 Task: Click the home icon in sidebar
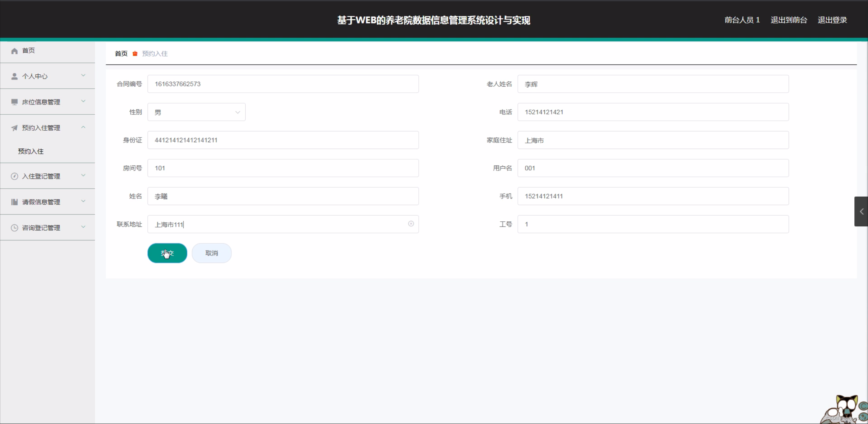[14, 51]
